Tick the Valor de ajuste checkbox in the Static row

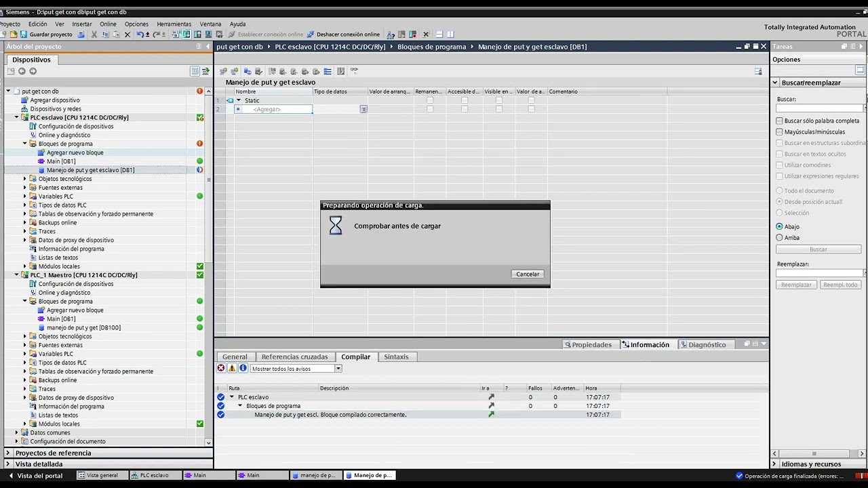(x=532, y=100)
